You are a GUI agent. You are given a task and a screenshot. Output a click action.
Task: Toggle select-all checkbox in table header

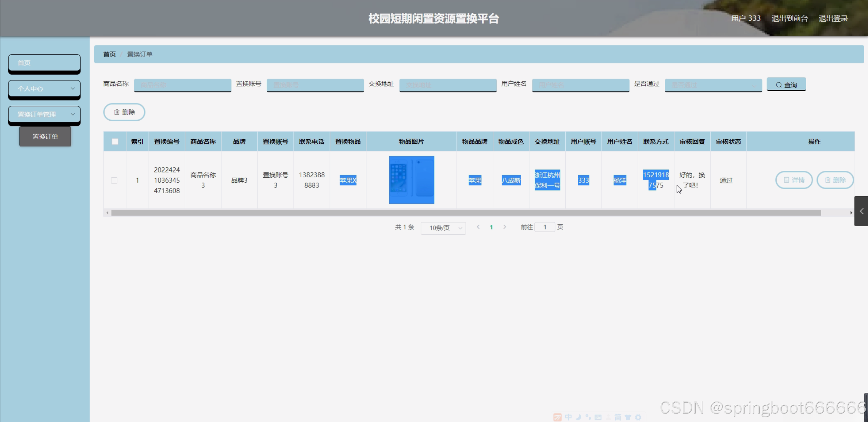[x=115, y=142]
